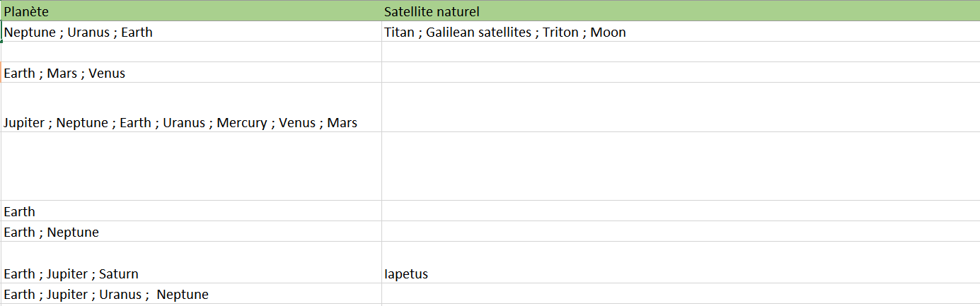This screenshot has height=306, width=980.
Task: Click the tall empty satellite cell above the Earth-only row
Action: [679, 167]
